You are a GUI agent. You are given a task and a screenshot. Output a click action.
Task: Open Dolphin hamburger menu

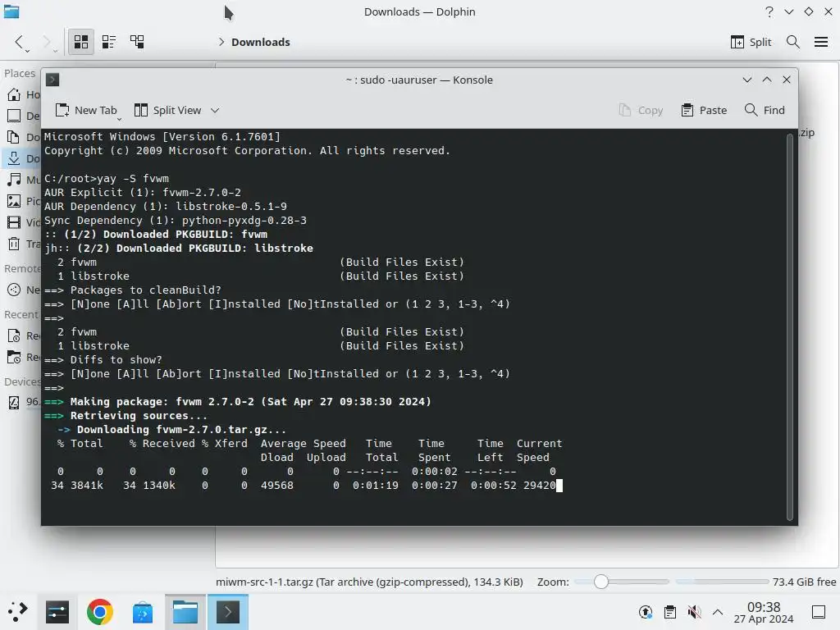point(820,42)
